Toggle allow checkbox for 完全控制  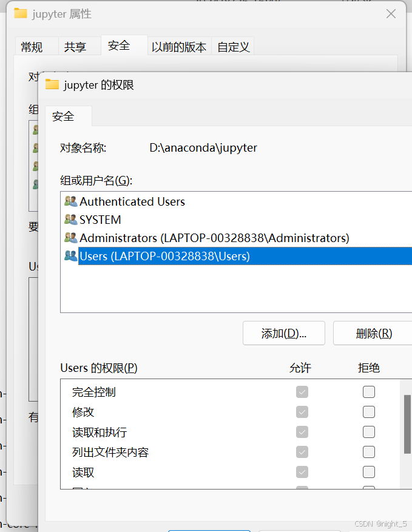302,392
